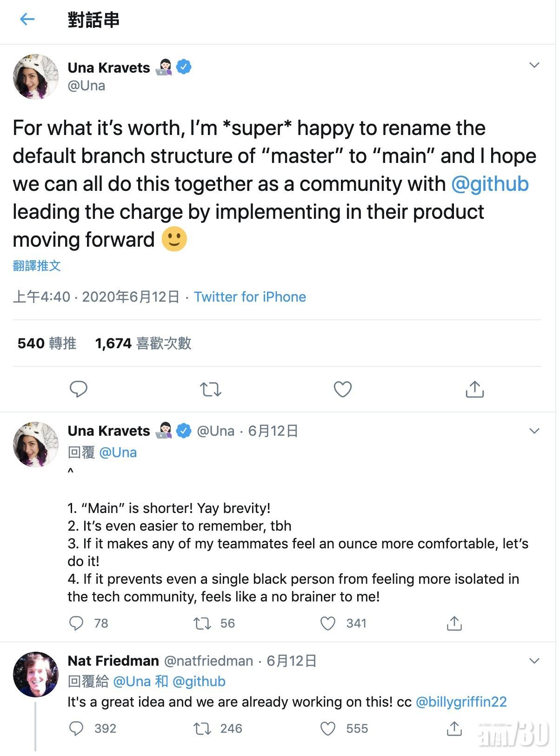Click the 翻譯推文 translate link

[x=37, y=266]
